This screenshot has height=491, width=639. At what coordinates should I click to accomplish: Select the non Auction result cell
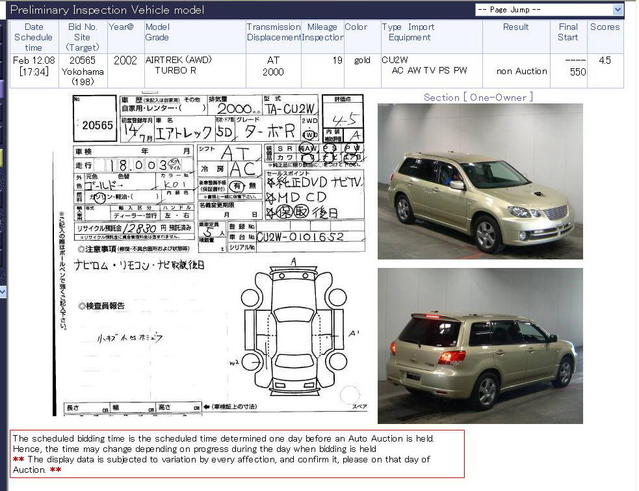point(516,71)
